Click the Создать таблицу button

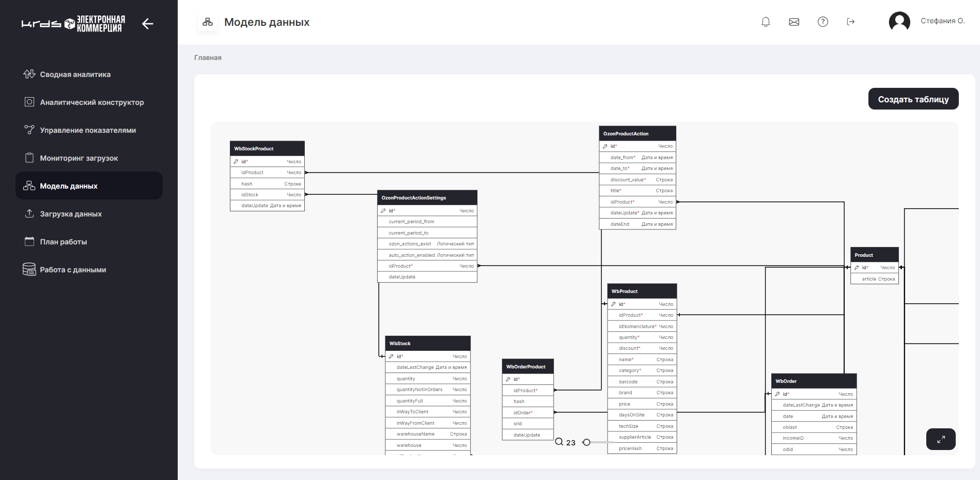click(913, 99)
